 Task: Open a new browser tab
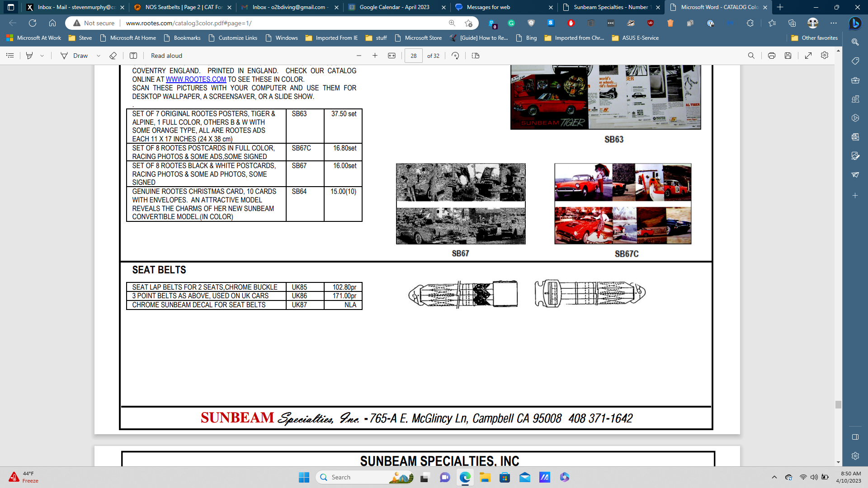pos(780,7)
